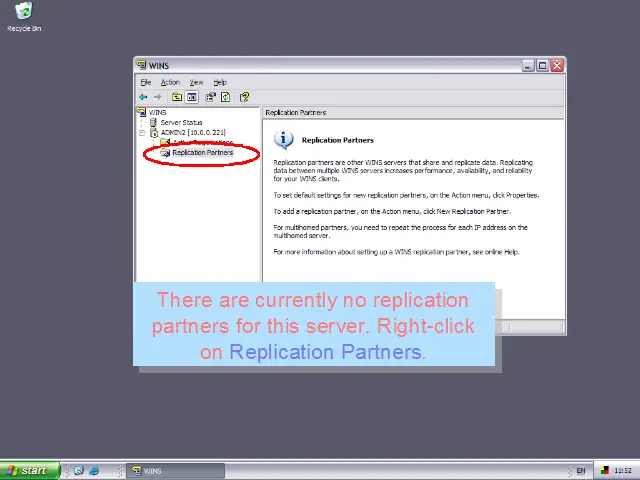
Task: Toggle the Show/Hide Console Tree icon
Action: 192,97
